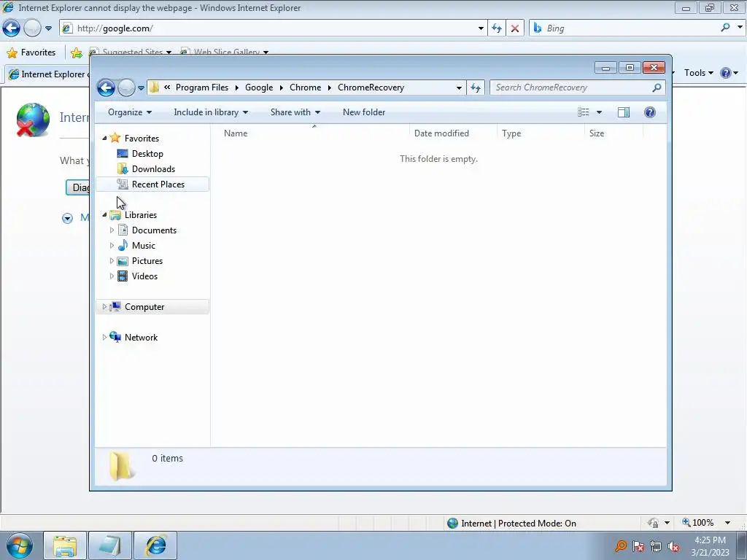
Task: Open previous locations dropdown in Explorer address bar
Action: tap(459, 87)
